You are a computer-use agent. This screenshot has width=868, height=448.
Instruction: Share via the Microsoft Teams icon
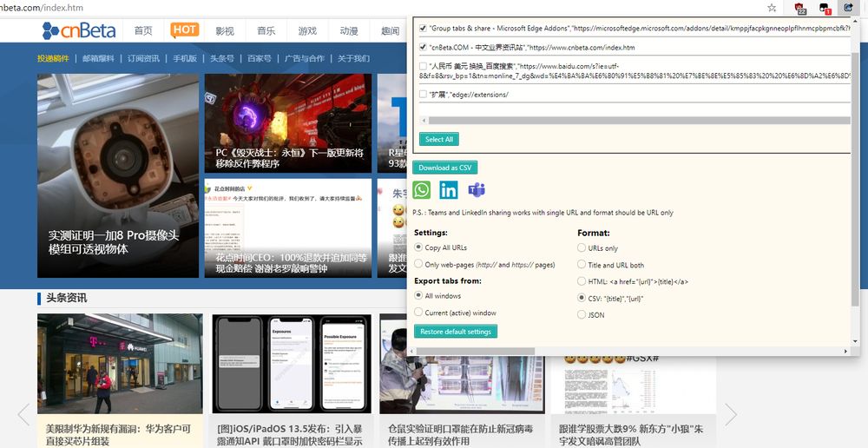point(476,190)
